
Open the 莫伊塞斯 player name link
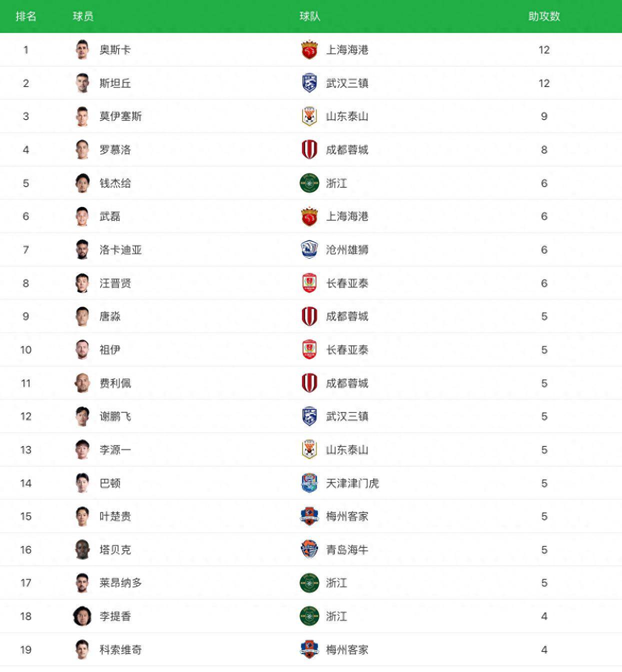(120, 116)
